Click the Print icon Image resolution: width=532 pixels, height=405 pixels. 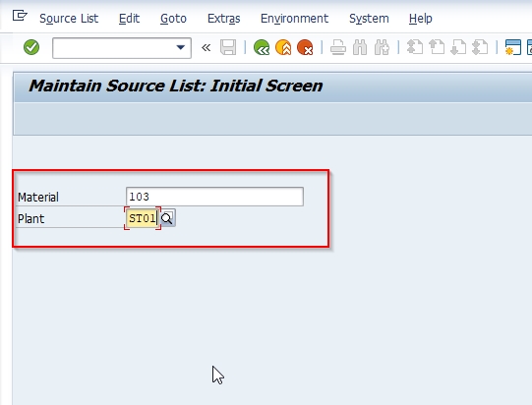tap(338, 47)
